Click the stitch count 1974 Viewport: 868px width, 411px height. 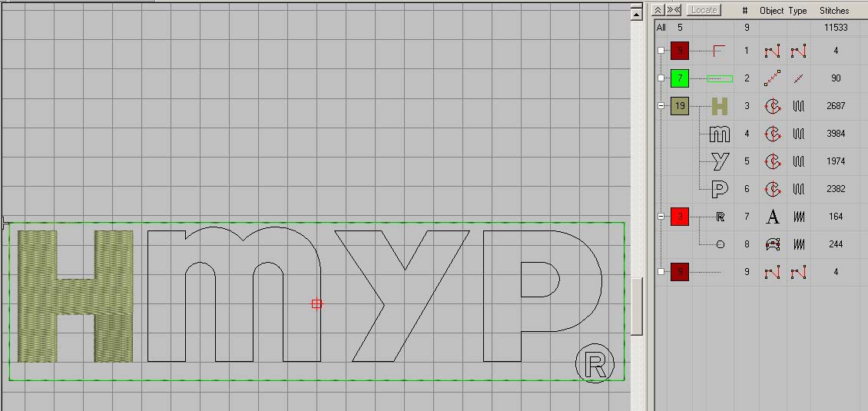[x=836, y=161]
